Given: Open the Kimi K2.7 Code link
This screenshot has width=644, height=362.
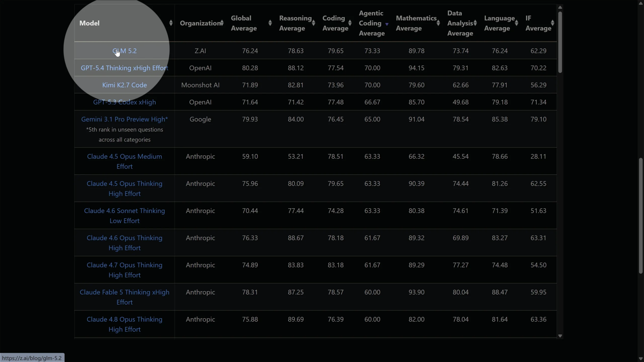Looking at the screenshot, I should click(x=125, y=85).
